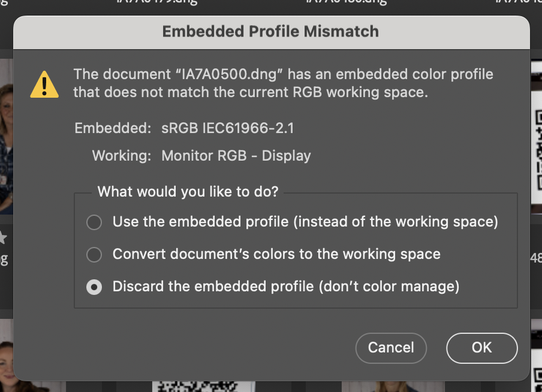Click the yellow warning triangle icon
This screenshot has height=392, width=542.
click(x=44, y=84)
